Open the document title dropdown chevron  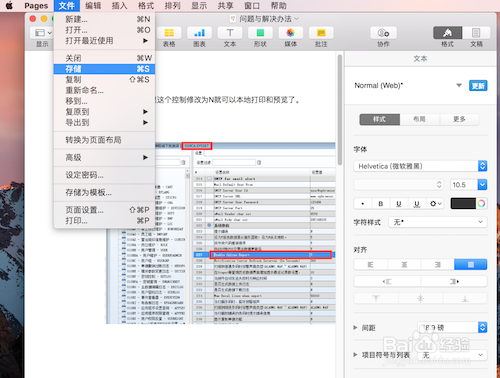coord(297,19)
